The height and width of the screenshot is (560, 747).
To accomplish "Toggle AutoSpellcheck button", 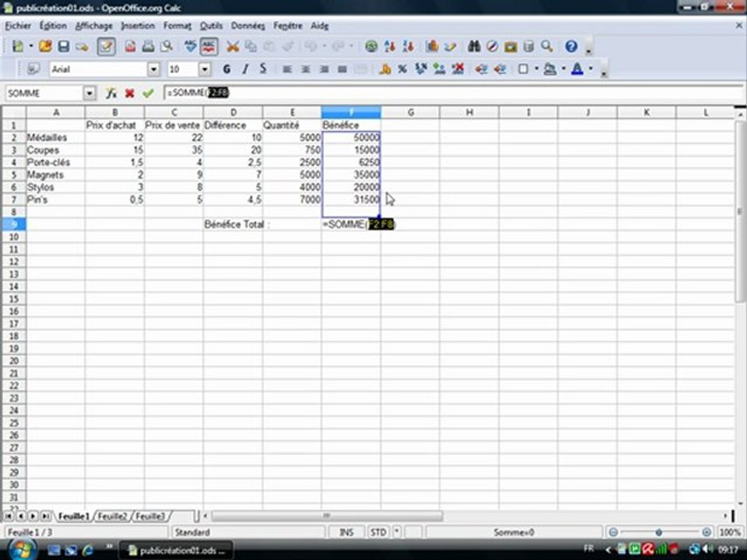I will tap(209, 46).
